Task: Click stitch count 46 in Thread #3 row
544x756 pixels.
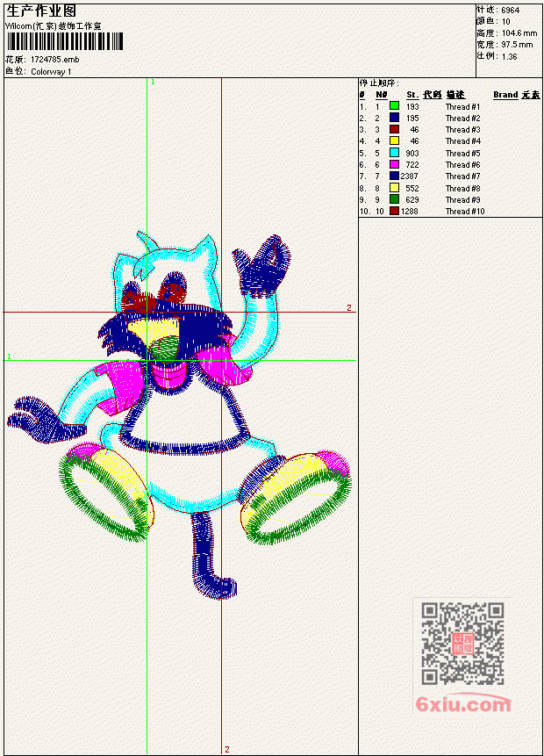Action: [x=414, y=130]
